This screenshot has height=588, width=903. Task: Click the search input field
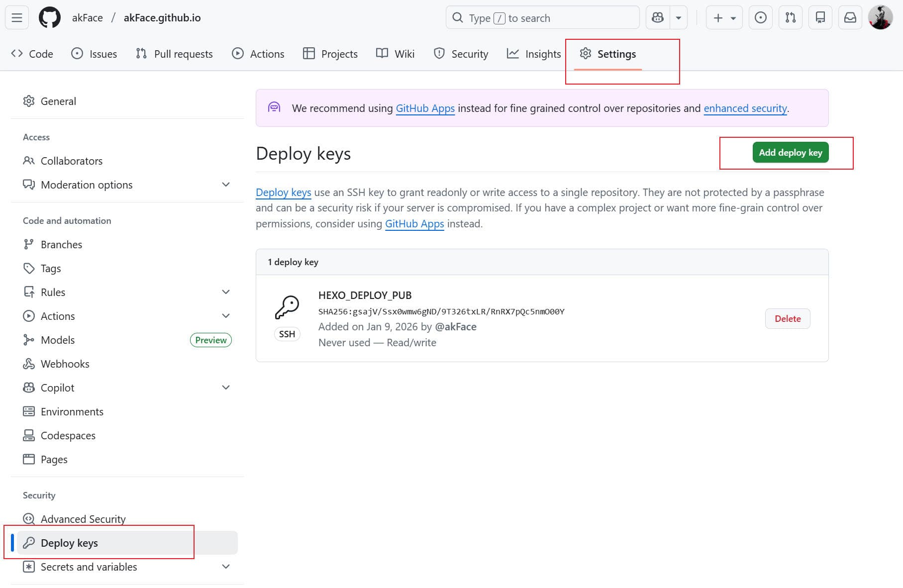pyautogui.click(x=542, y=18)
